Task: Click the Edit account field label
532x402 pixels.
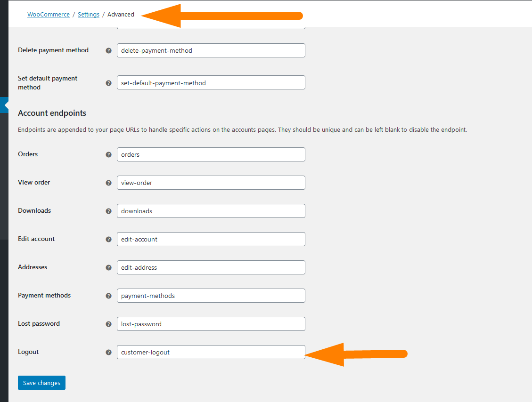Action: click(36, 239)
